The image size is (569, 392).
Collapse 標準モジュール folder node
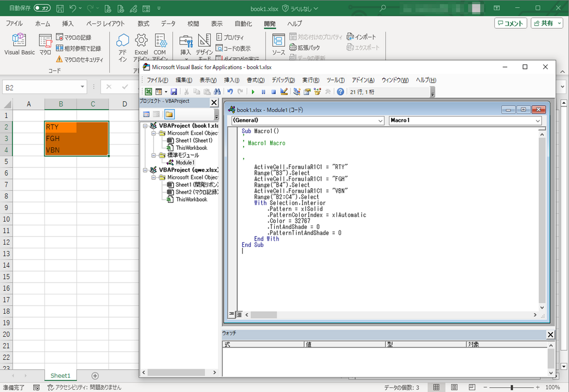154,155
